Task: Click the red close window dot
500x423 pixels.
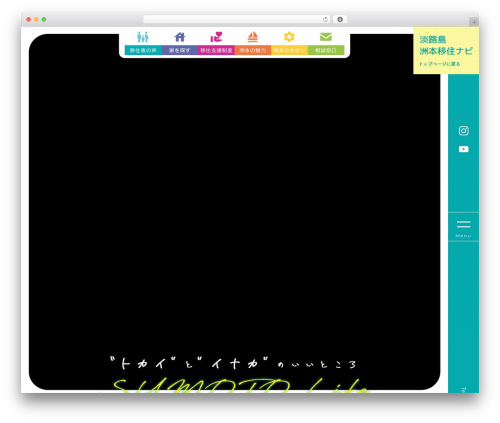Action: pyautogui.click(x=29, y=20)
